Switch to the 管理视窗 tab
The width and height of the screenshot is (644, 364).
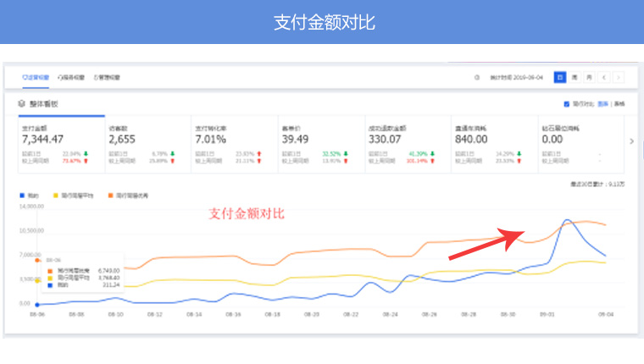click(x=107, y=77)
